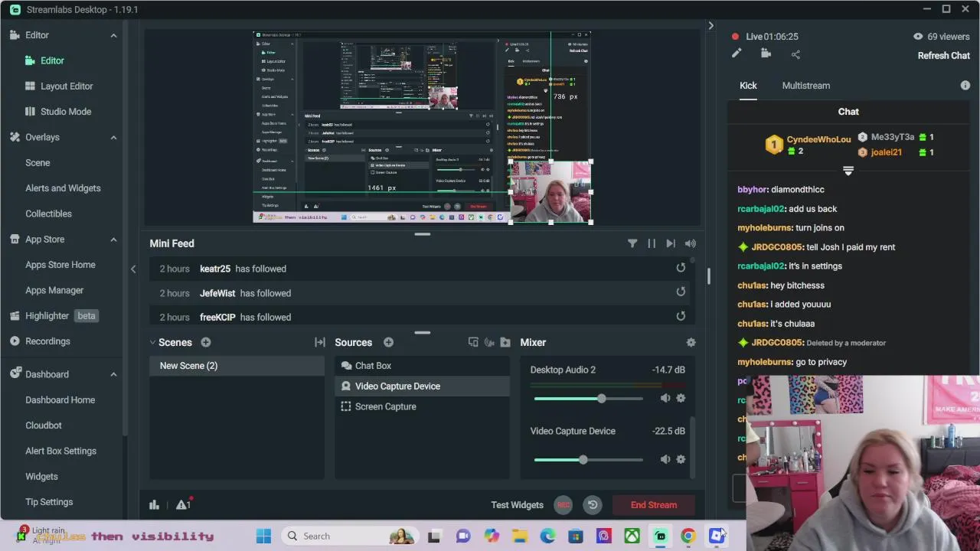Open the notifications warning icon

pos(183,504)
